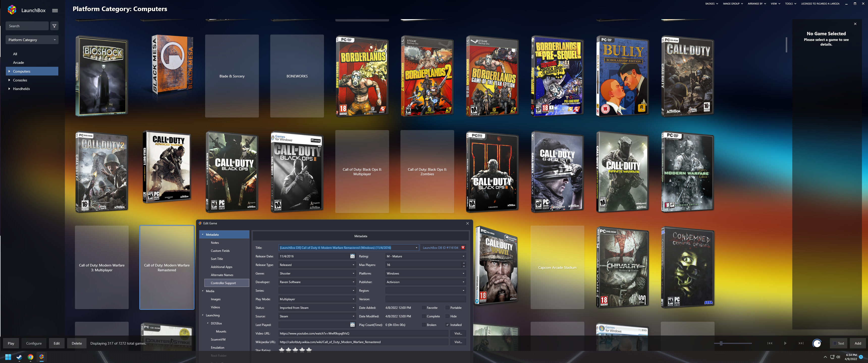Image resolution: width=868 pixels, height=363 pixels.
Task: Mark game as Broken checkbox
Action: point(424,325)
